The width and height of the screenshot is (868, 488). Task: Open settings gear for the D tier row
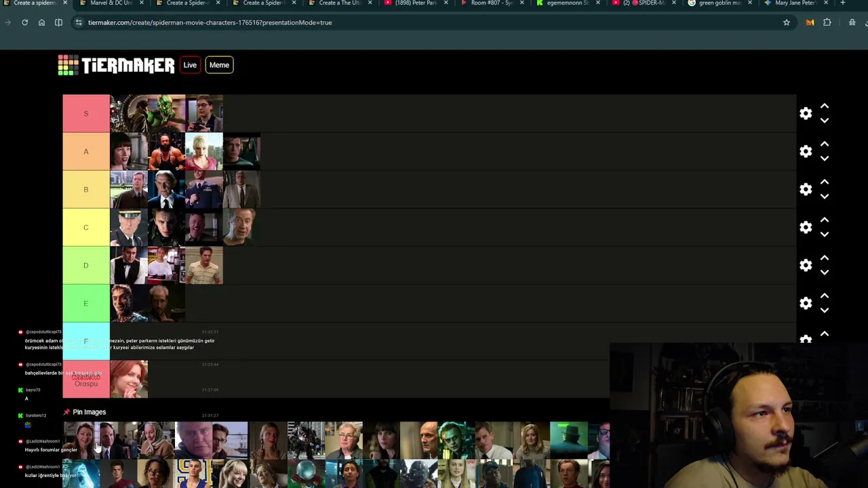click(806, 266)
